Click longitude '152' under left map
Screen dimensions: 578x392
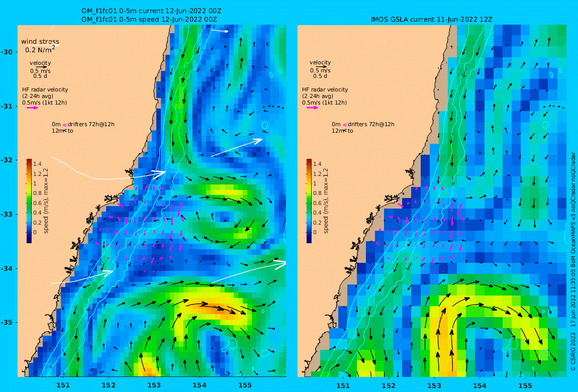pyautogui.click(x=109, y=385)
